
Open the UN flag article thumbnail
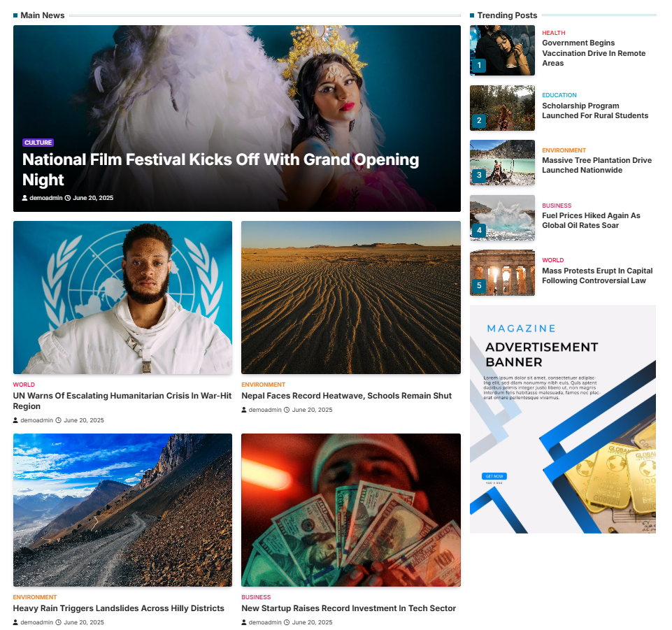click(x=122, y=298)
